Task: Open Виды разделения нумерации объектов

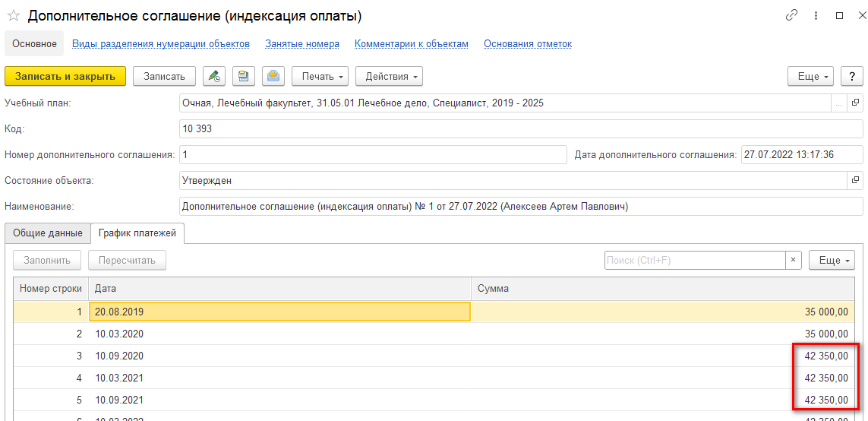Action: 161,44
